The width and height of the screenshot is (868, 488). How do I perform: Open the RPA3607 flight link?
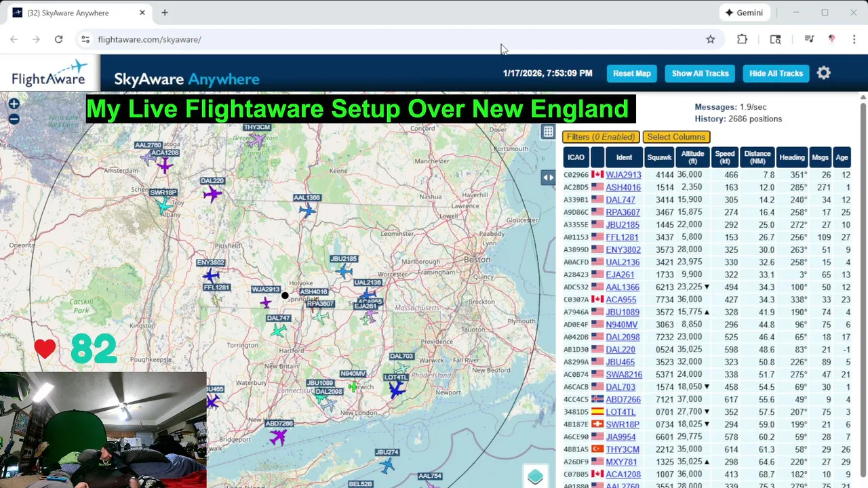(x=623, y=212)
